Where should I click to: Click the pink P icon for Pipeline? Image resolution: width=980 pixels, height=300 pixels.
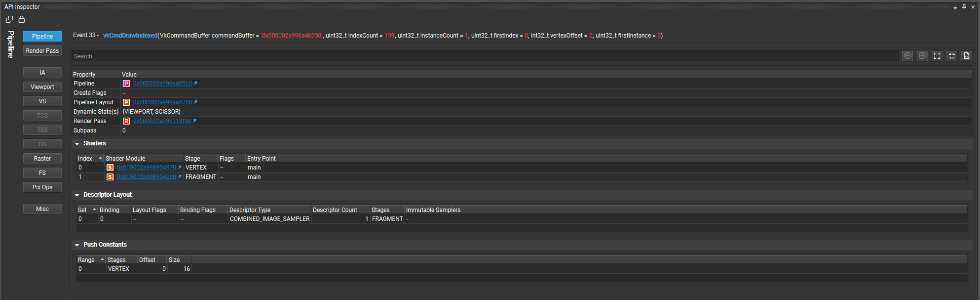[x=126, y=84]
